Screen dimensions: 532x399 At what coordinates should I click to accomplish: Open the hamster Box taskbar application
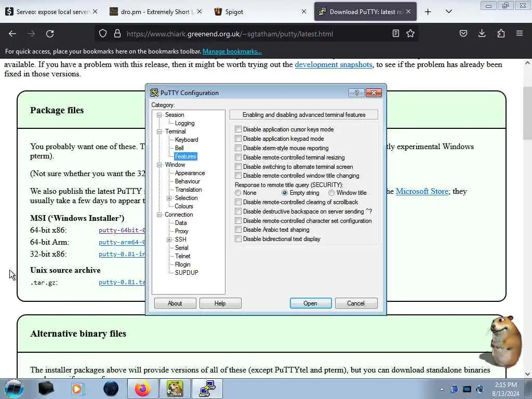(175, 389)
